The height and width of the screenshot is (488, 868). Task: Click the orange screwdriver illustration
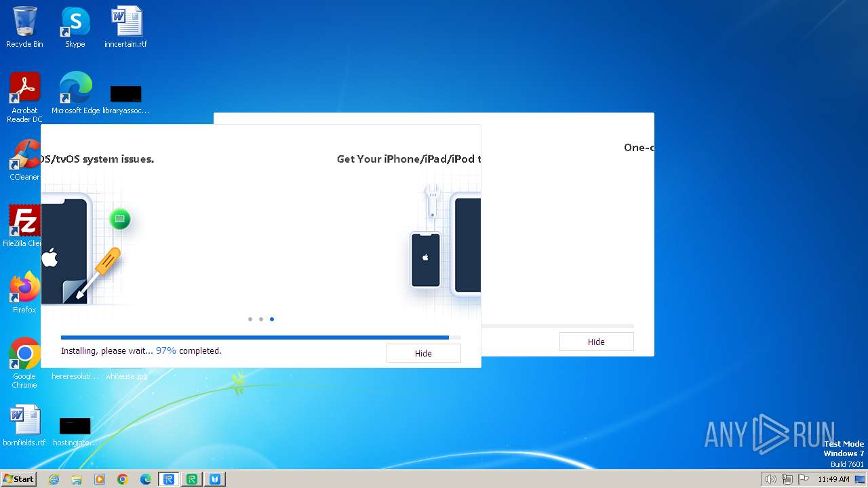pyautogui.click(x=98, y=273)
